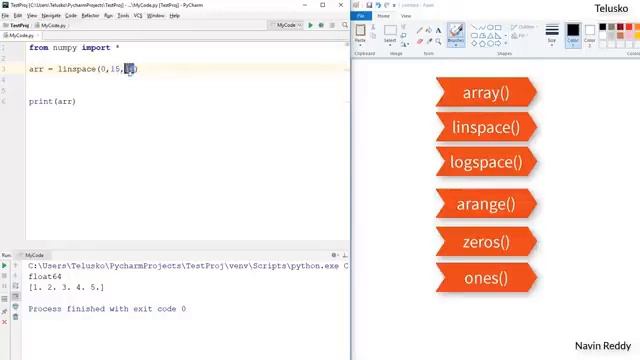Open the Navigate menu in PyCharm
The image size is (640, 360).
pos(51,16)
